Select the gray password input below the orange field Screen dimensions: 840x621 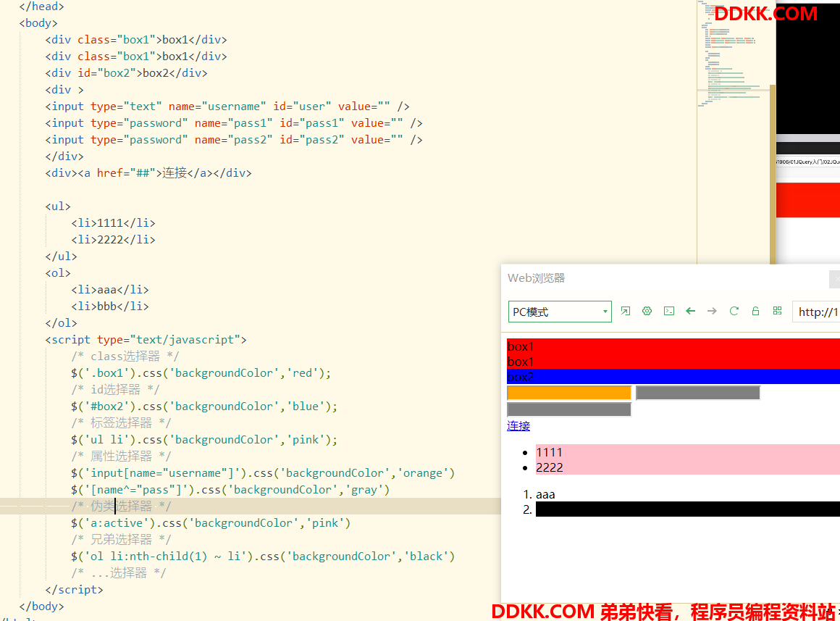click(569, 409)
